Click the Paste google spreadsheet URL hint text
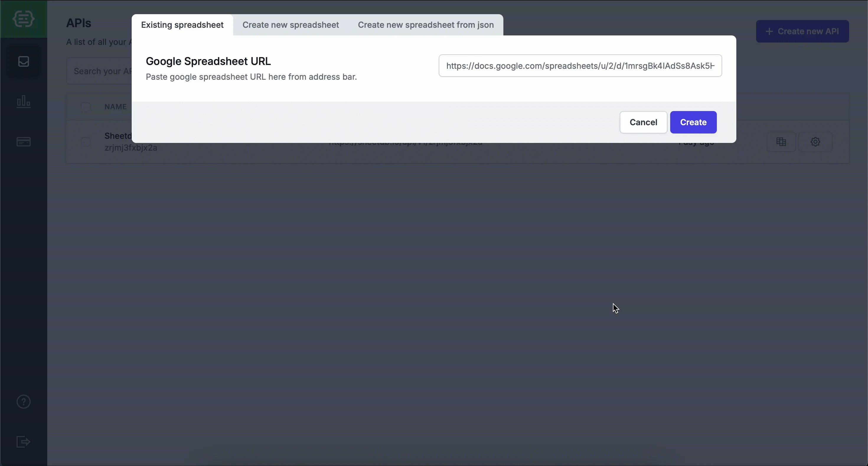 pyautogui.click(x=251, y=77)
